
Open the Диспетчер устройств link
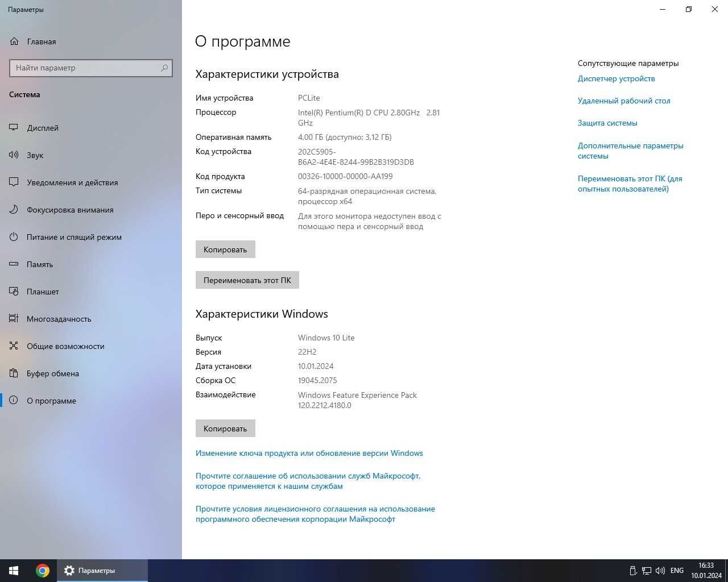[x=616, y=78]
